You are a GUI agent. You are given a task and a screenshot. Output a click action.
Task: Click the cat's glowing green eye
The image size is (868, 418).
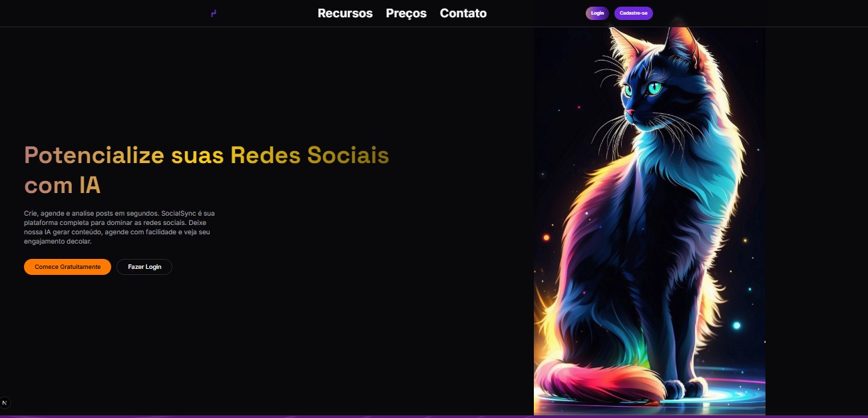(x=655, y=88)
